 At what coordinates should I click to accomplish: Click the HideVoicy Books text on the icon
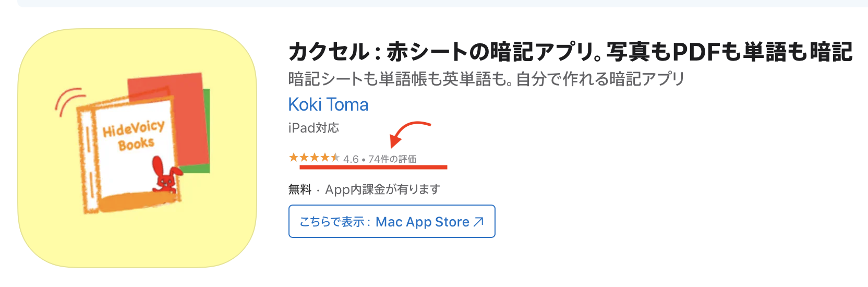134,136
